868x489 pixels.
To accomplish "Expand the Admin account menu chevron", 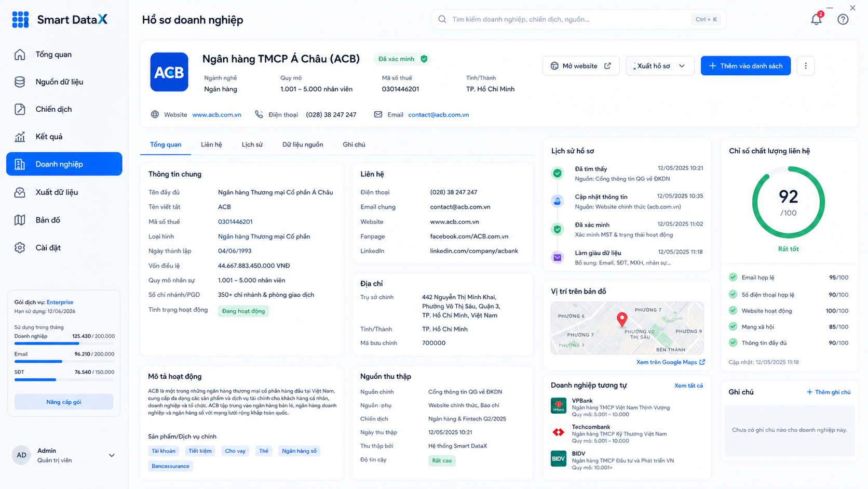I will (112, 455).
